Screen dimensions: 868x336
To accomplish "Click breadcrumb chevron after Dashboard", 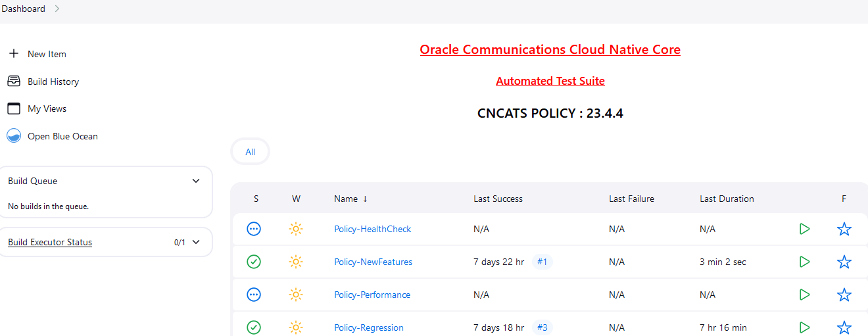I will [57, 9].
